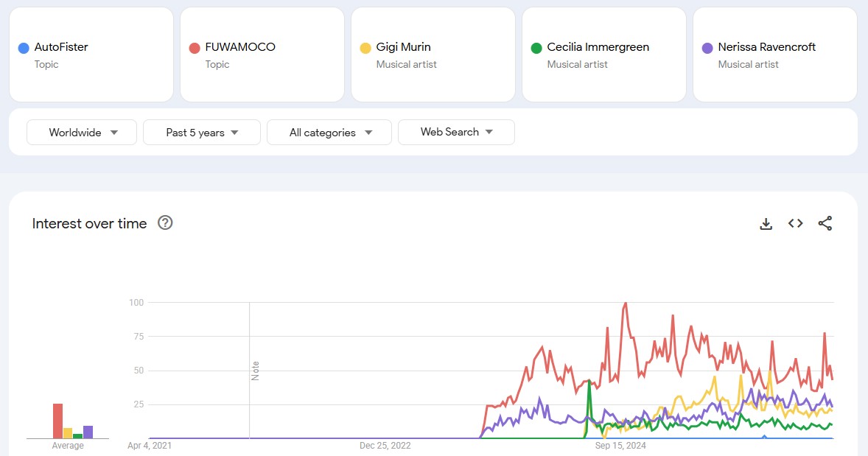Click the blue AutoFister color dot
This screenshot has width=868, height=456.
[x=24, y=48]
